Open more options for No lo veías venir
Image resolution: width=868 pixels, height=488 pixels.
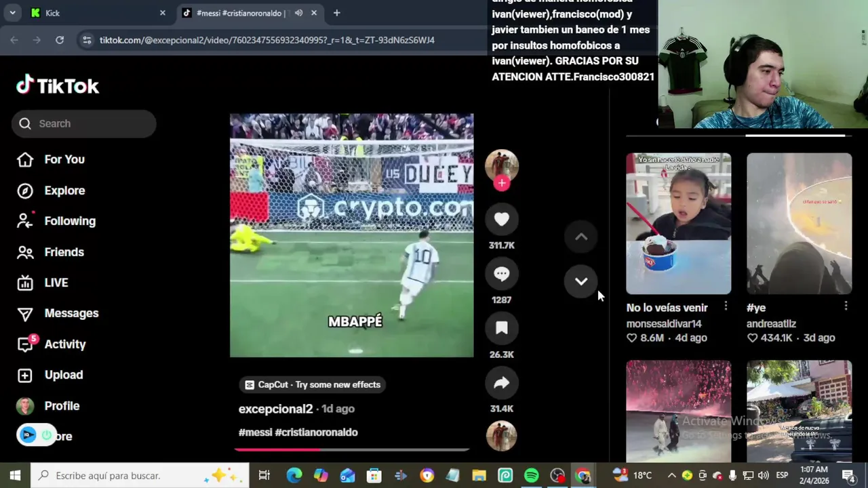(726, 307)
